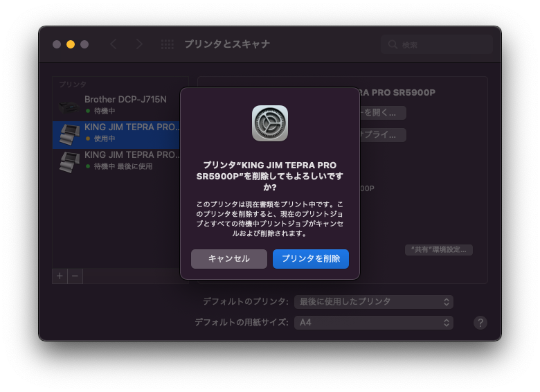Open the デフォルトの用紙サイズ A4 dropdown
The image size is (540, 392).
(374, 323)
